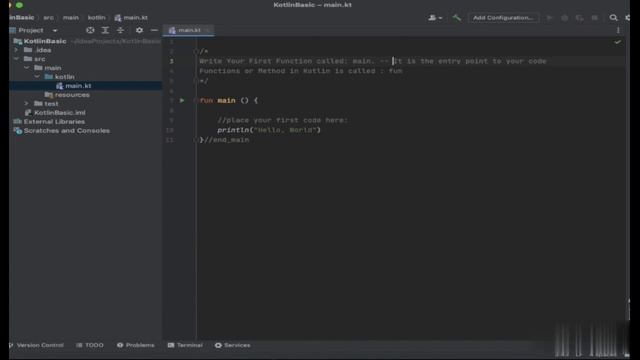
Task: Open Problems tool window
Action: pos(136,345)
